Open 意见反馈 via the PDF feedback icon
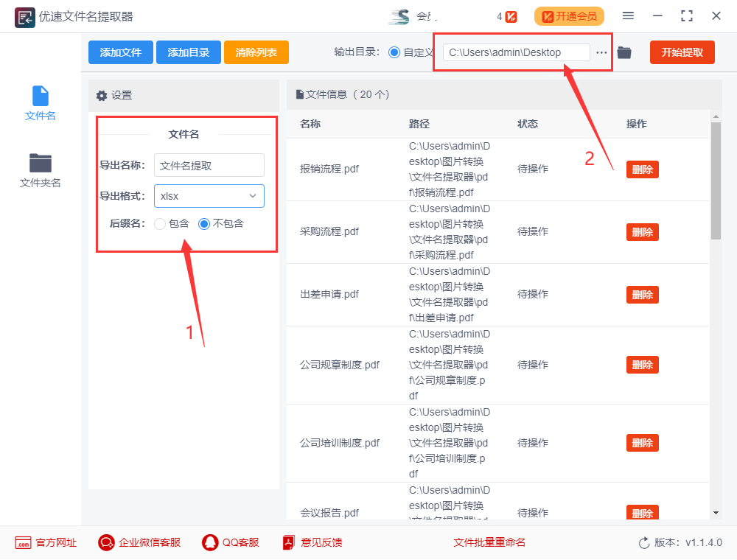The height and width of the screenshot is (560, 737). [288, 542]
